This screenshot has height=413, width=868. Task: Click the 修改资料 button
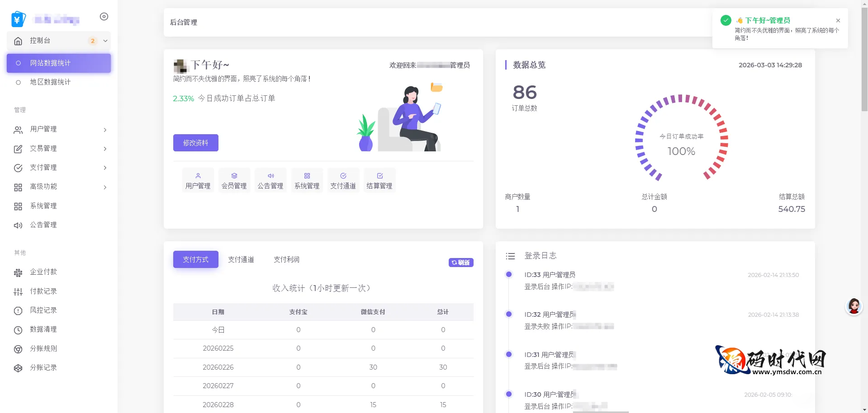point(195,143)
